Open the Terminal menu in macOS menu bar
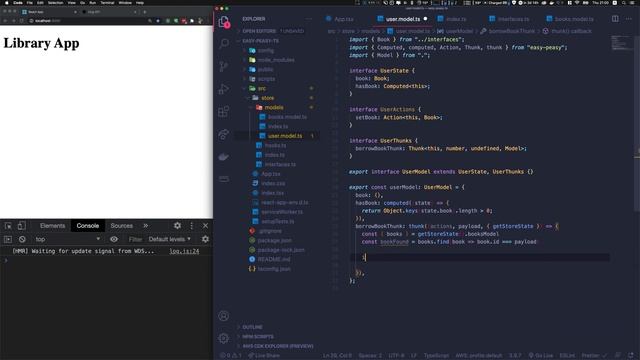Viewport: 640px width, 360px height. click(x=107, y=2)
